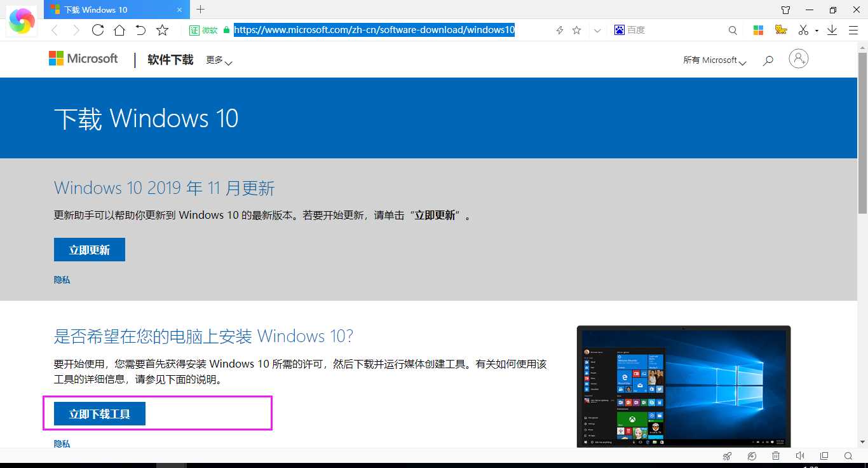Expand the address bar history chevron

[597, 30]
